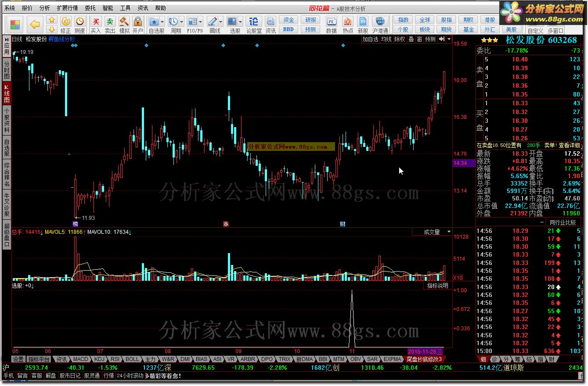Toggle the 窗 window option
Viewport: 588px width, 386px height.
420,39
